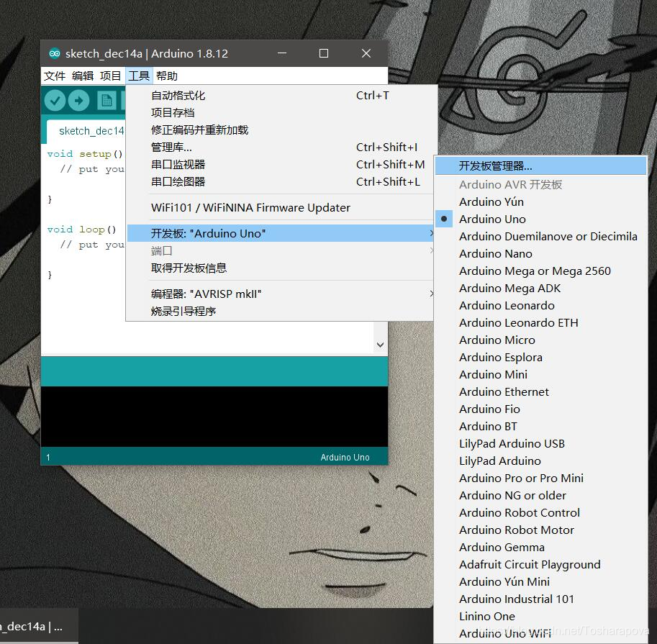Click the editor scrollbar down chevron
The height and width of the screenshot is (644, 657).
click(380, 345)
